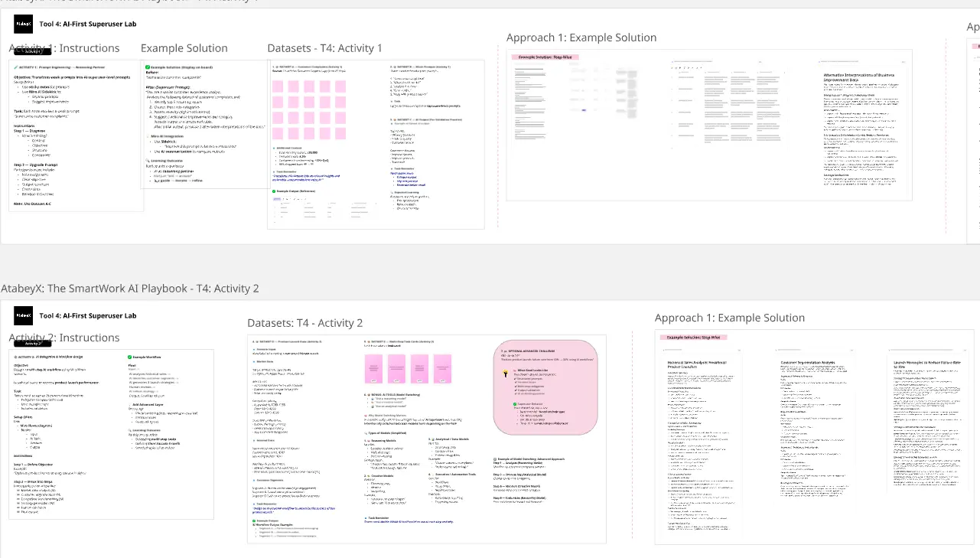Select first pink task card in Activity 2 datasets
The height and width of the screenshot is (558, 980).
coord(376,368)
